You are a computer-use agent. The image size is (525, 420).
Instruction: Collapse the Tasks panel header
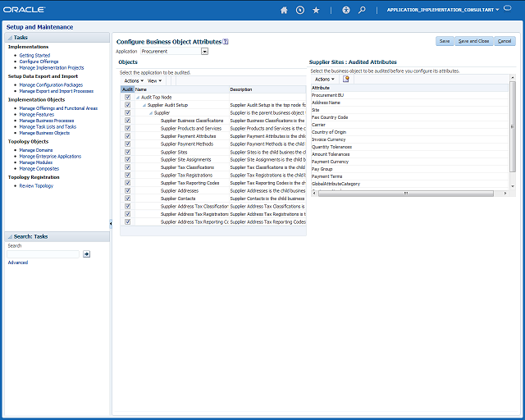(x=10, y=38)
